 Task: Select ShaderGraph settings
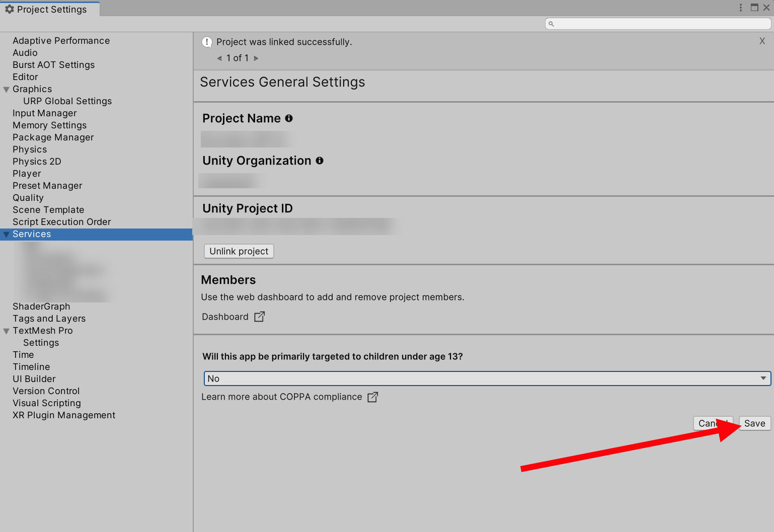[x=41, y=307]
